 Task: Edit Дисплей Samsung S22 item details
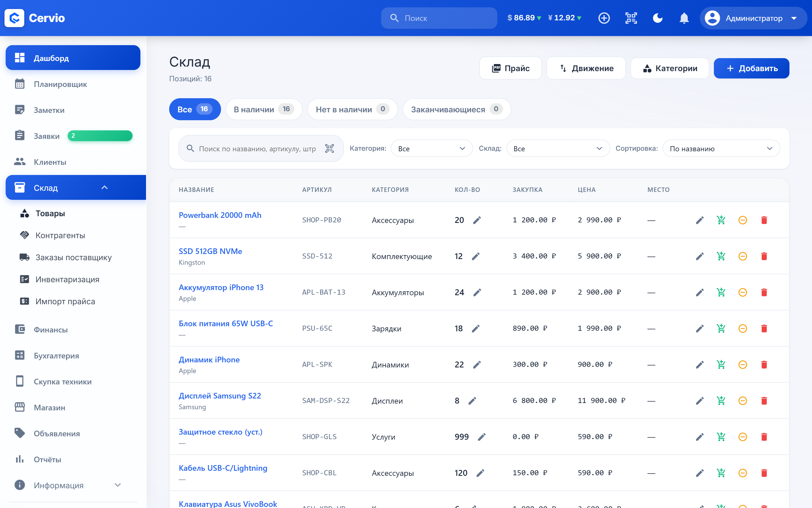[x=700, y=401]
